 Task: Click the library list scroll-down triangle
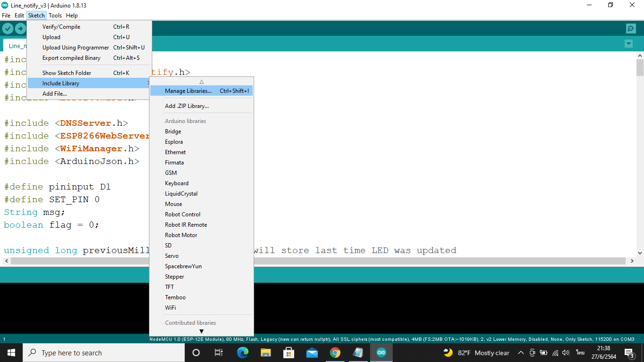click(201, 331)
